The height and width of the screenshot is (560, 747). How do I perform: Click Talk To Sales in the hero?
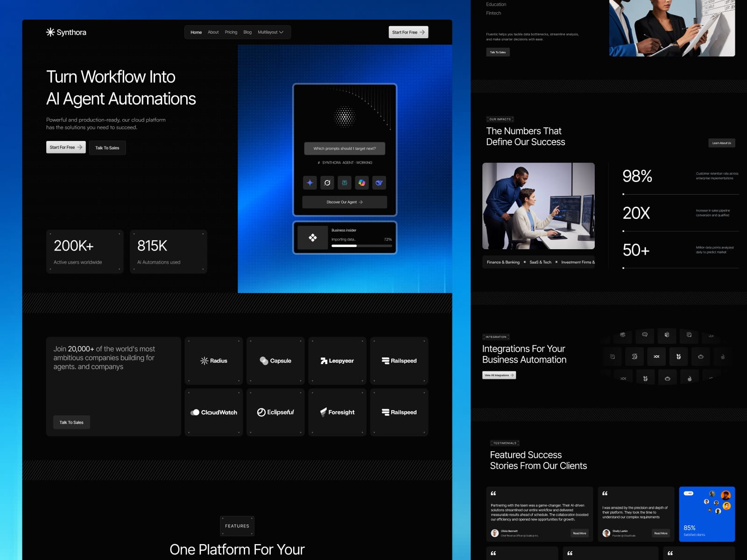[107, 147]
